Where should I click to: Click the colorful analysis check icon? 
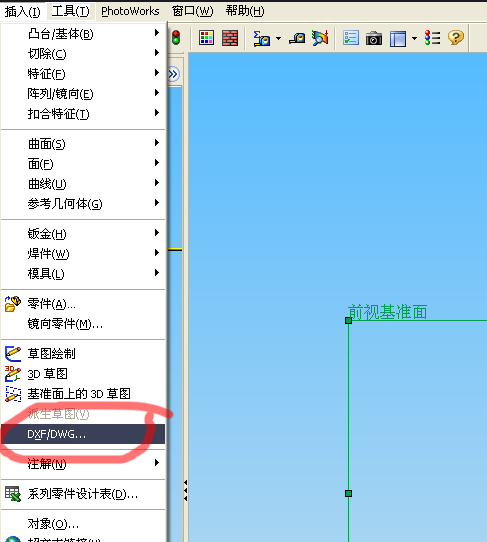(x=320, y=38)
